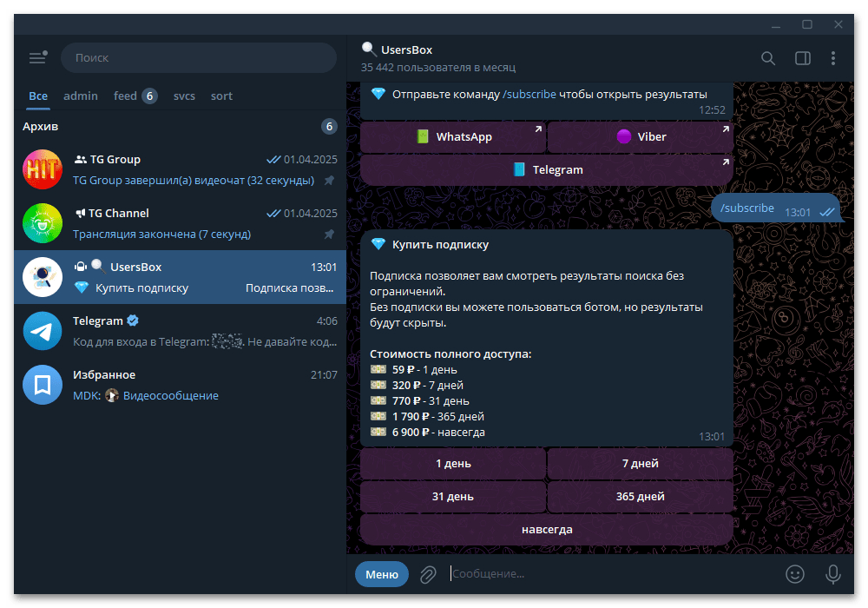Click the Telegram paper plane avatar
The image size is (868, 608).
tap(43, 331)
